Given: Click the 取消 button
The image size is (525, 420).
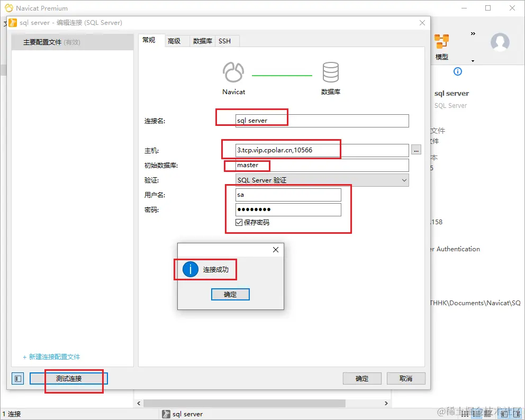Looking at the screenshot, I should coord(406,379).
